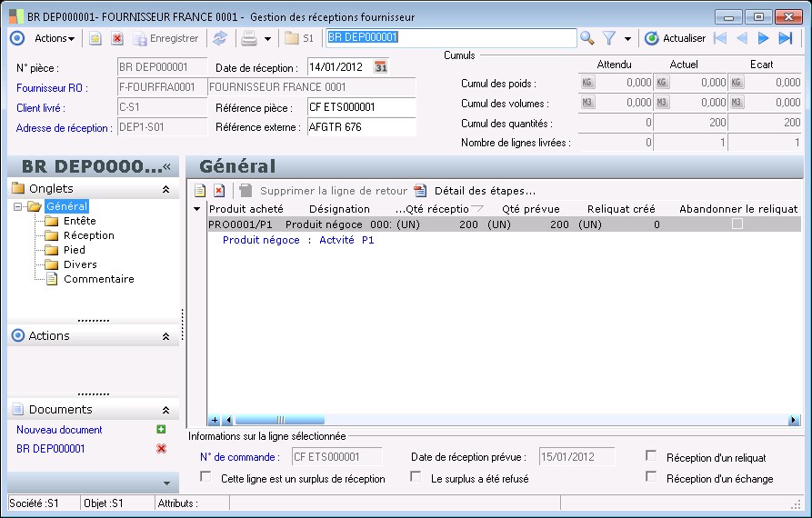The height and width of the screenshot is (518, 812).
Task: Open the BR DEP000001 document link
Action: (x=50, y=449)
